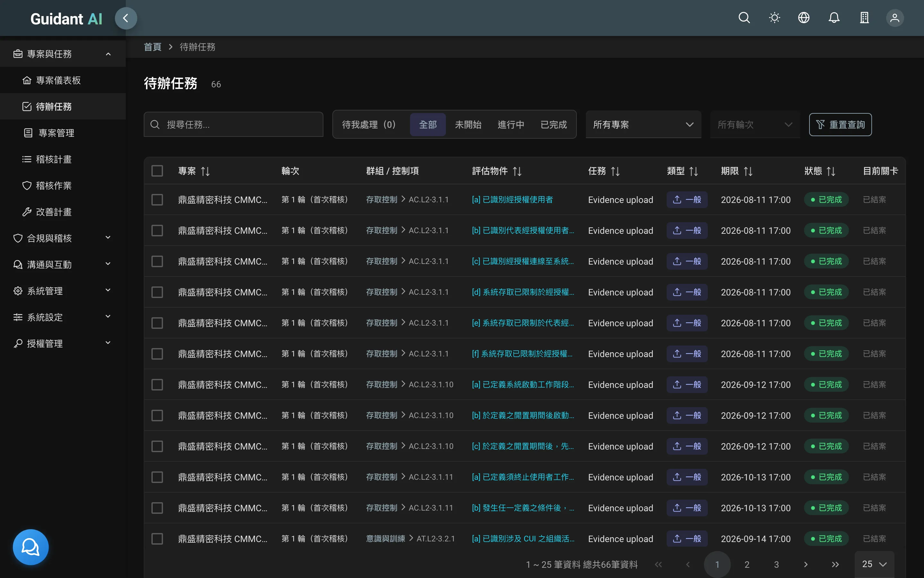The width and height of the screenshot is (924, 578).
Task: Check the row for [a] 已識別經授權使用者
Action: point(157,199)
